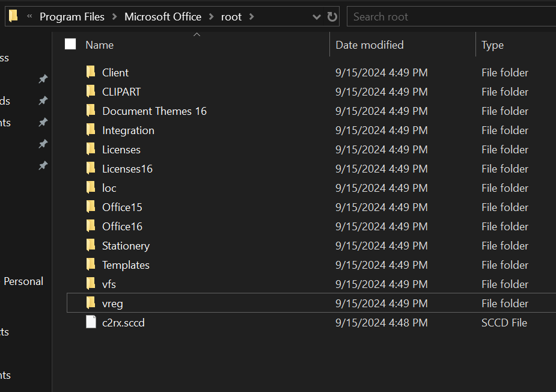Sort files by Name column

coord(99,45)
